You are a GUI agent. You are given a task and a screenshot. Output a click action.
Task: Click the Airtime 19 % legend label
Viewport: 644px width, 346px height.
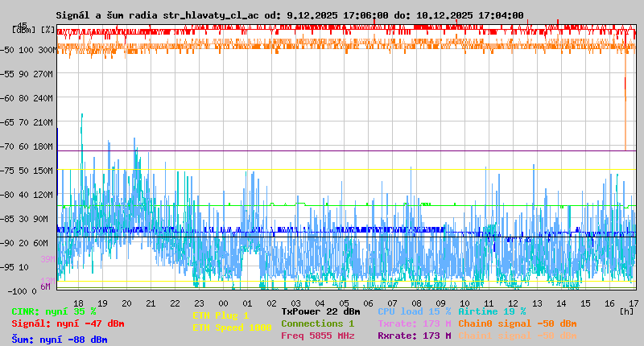492,311
